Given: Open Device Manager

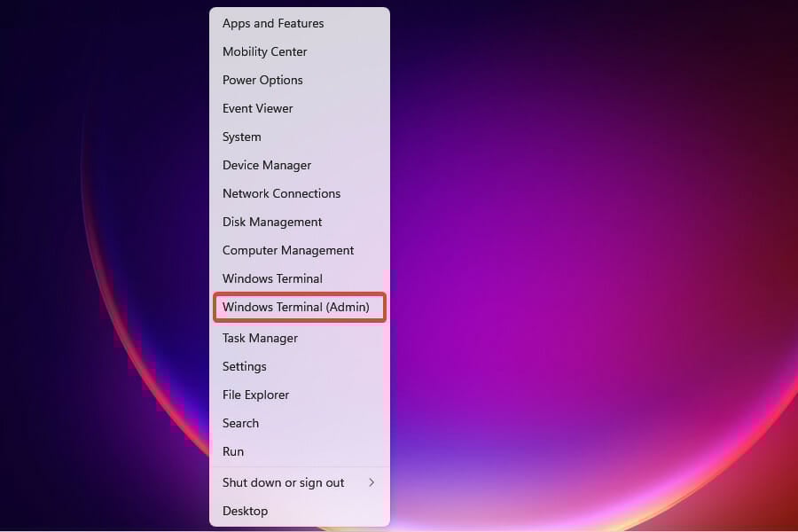Looking at the screenshot, I should point(300,166).
